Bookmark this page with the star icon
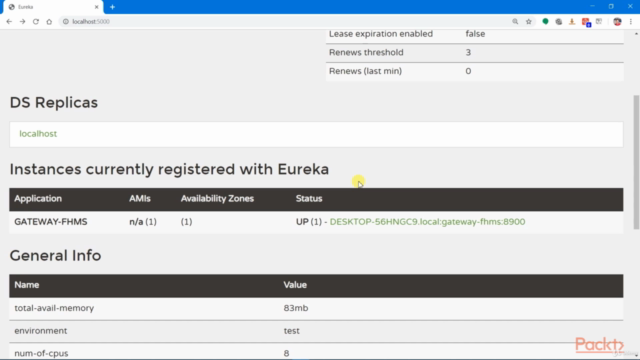This screenshot has width=640, height=360. [x=529, y=22]
